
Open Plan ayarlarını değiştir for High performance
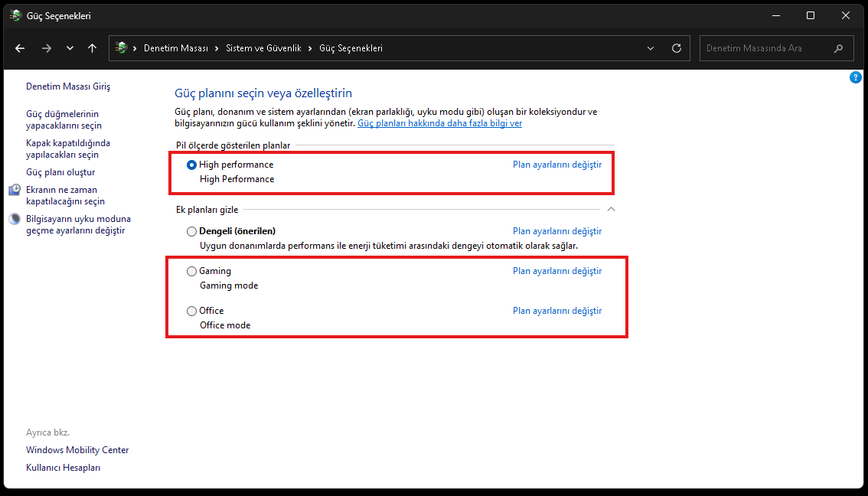557,165
